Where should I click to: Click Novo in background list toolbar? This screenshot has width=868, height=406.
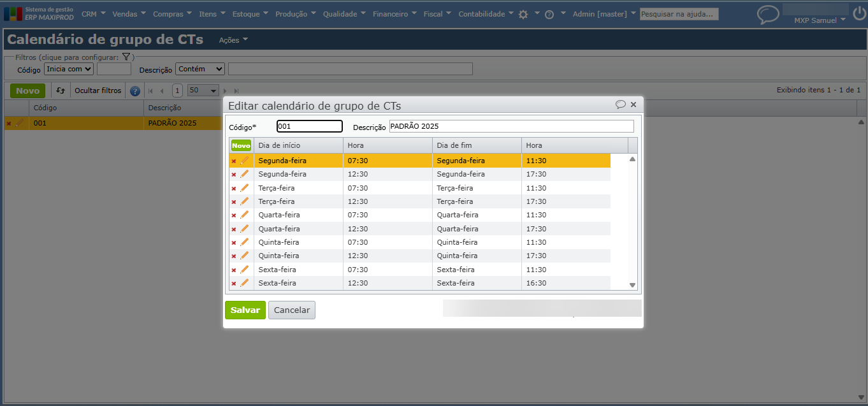pyautogui.click(x=27, y=91)
